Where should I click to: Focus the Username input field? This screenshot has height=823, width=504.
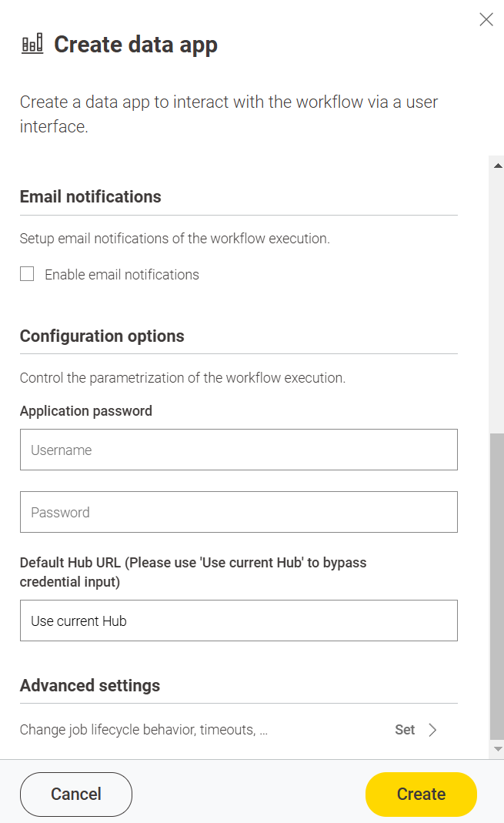[x=239, y=450]
